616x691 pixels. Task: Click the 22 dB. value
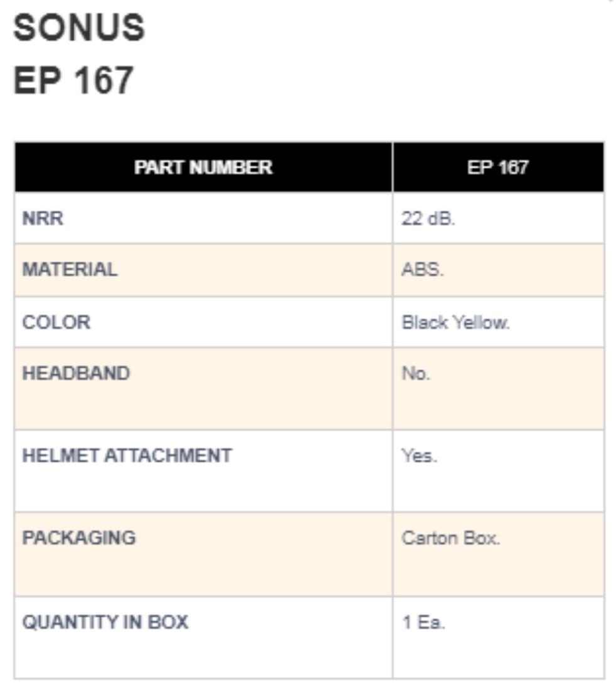coord(428,219)
